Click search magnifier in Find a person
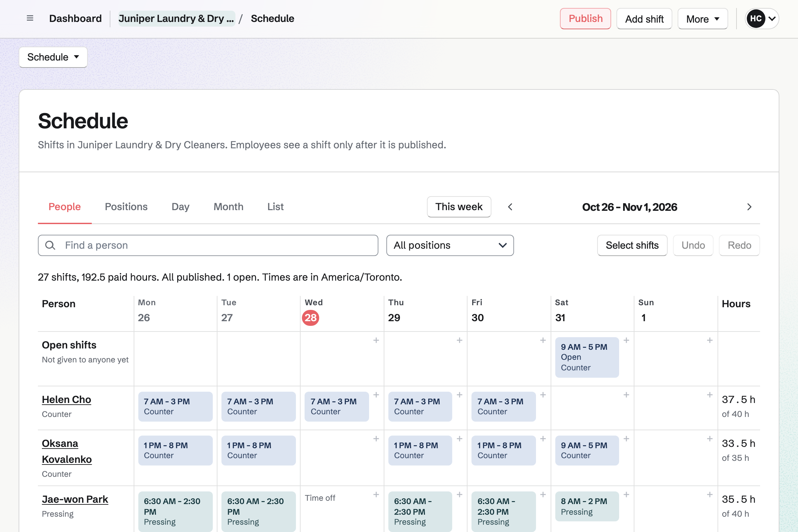 click(x=50, y=245)
